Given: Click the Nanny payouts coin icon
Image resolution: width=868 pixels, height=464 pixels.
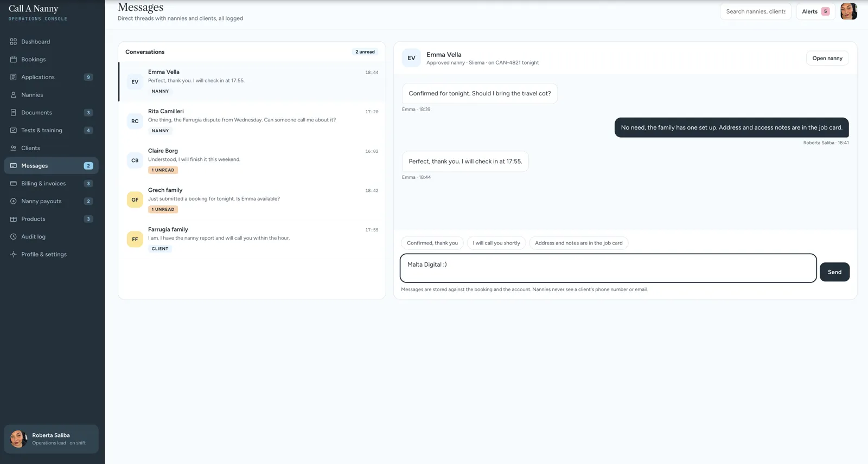Looking at the screenshot, I should tap(14, 201).
